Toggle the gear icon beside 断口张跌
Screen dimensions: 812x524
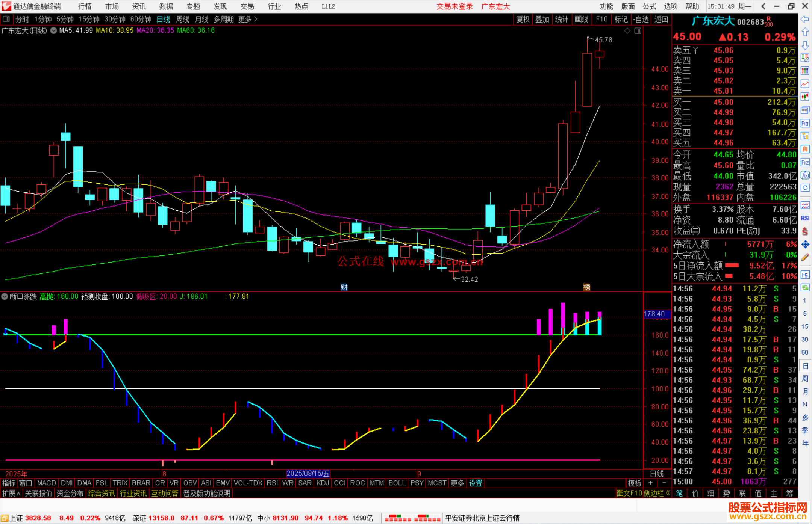(5, 296)
